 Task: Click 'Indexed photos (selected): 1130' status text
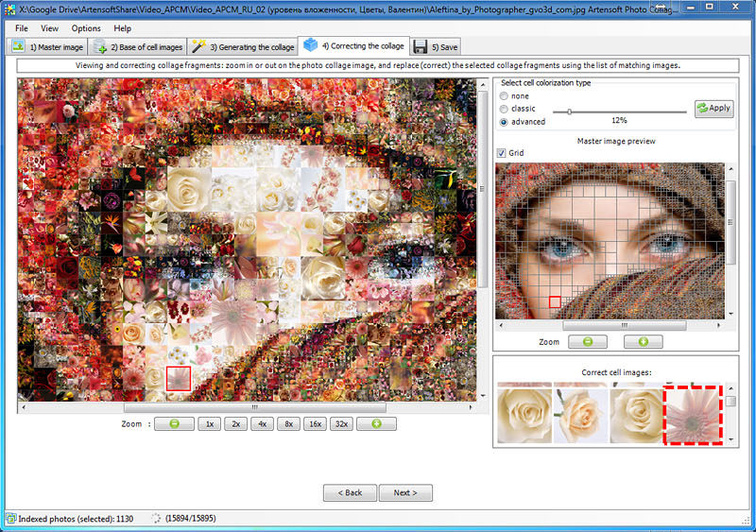pos(76,519)
